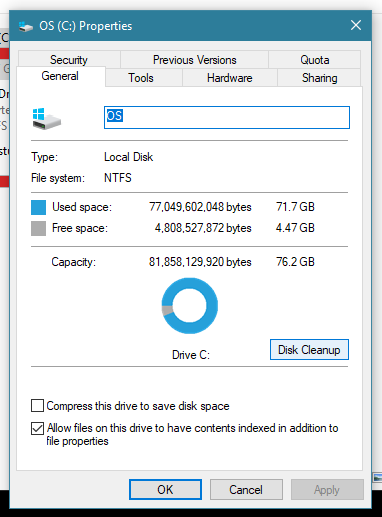Click the grayed-out Apply button
Image resolution: width=382 pixels, height=517 pixels.
click(327, 489)
